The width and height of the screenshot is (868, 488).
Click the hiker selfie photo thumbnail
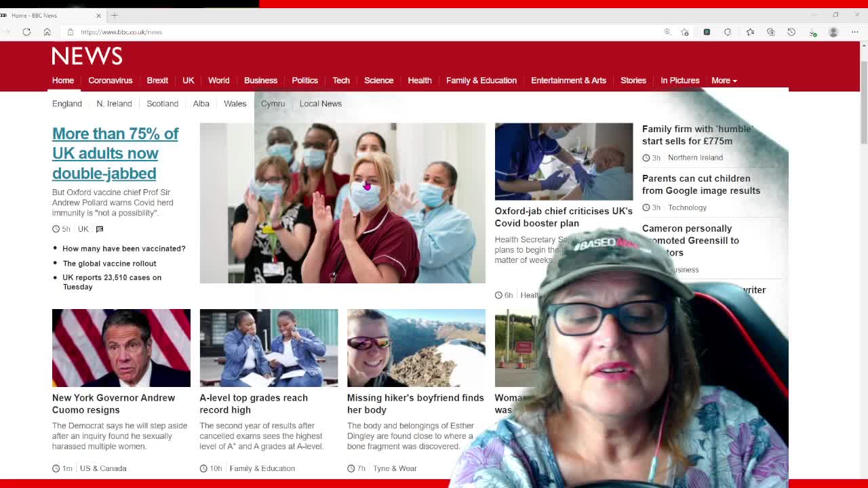click(416, 348)
